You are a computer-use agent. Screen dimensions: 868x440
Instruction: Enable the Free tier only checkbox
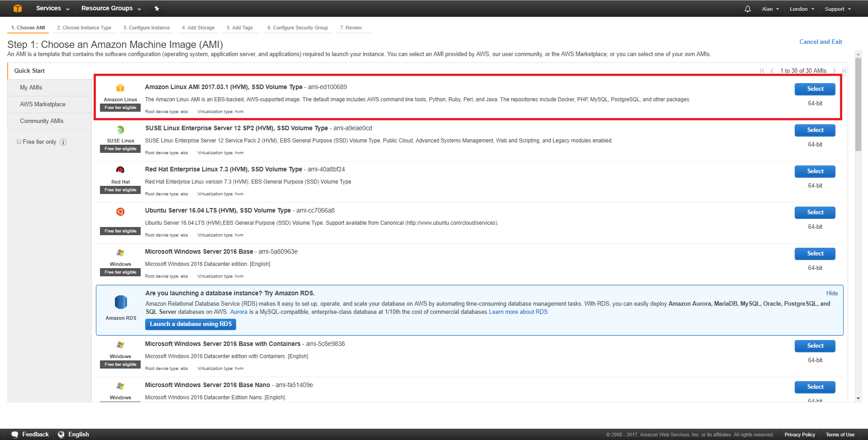pos(19,142)
